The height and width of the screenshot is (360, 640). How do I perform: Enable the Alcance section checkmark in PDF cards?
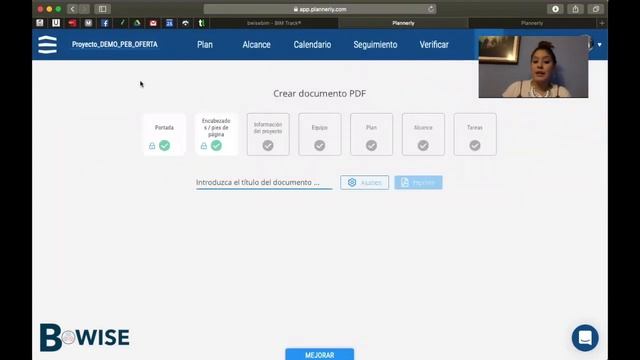423,145
